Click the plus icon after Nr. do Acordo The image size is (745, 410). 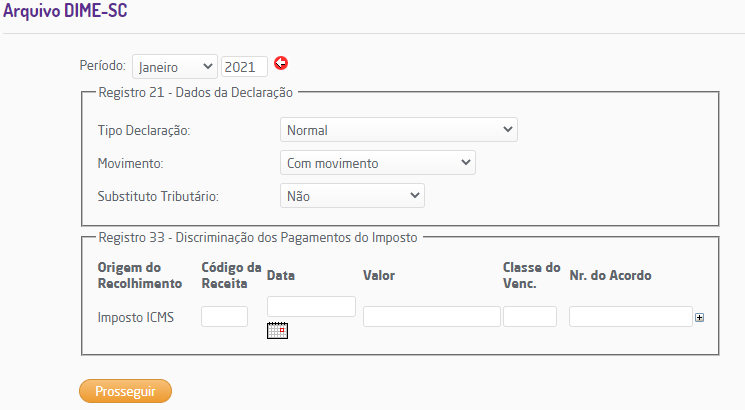coord(699,317)
